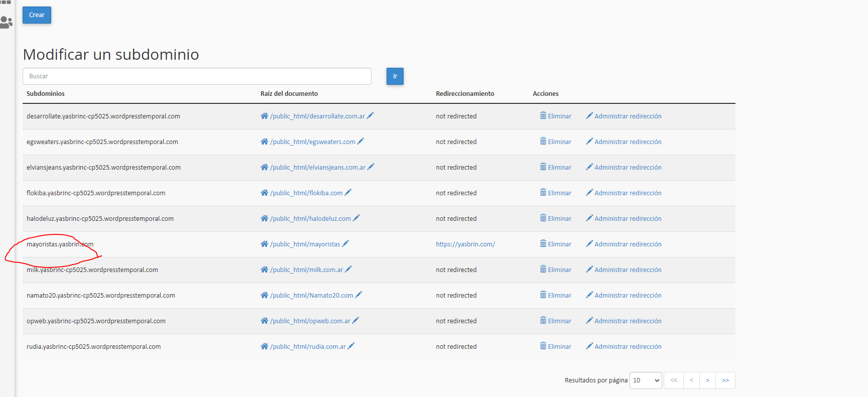The width and height of the screenshot is (868, 397).
Task: Edit document root pencil for elviansjeans.com.ar
Action: [371, 167]
